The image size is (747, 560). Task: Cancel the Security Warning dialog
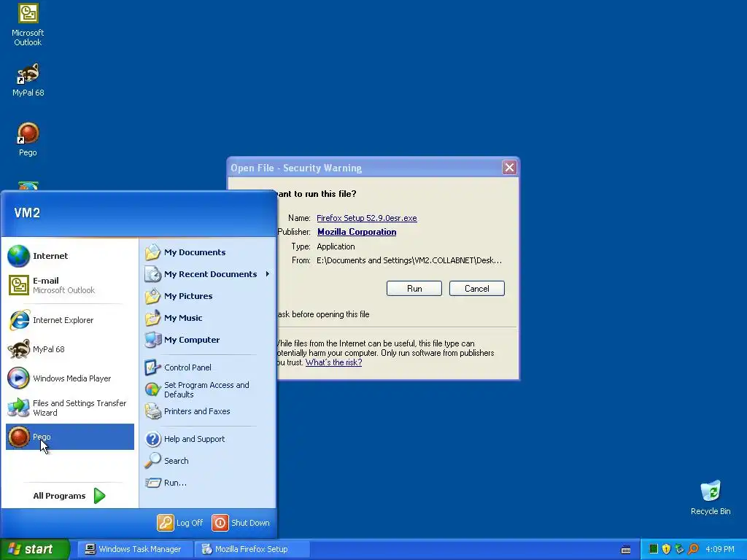477,289
